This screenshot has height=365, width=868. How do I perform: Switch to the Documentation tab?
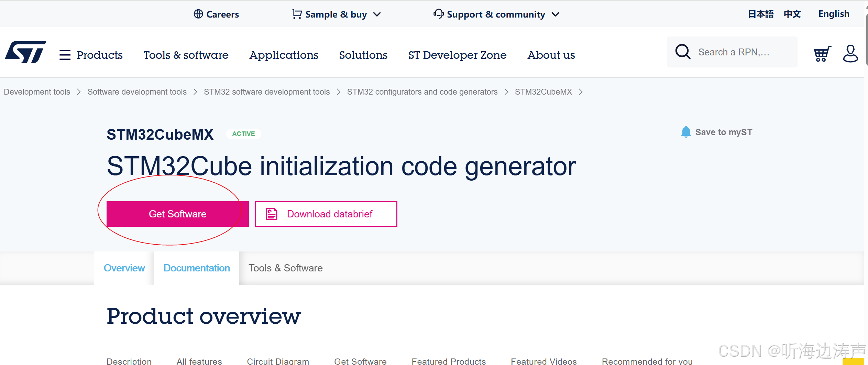click(x=197, y=268)
